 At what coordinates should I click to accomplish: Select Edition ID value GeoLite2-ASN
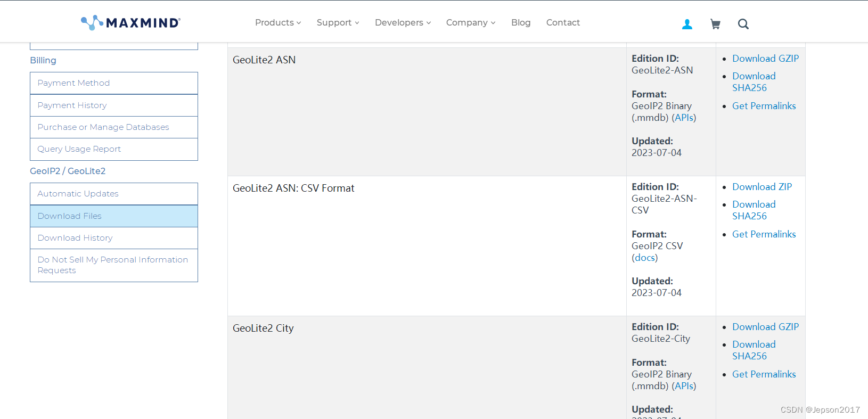click(662, 70)
